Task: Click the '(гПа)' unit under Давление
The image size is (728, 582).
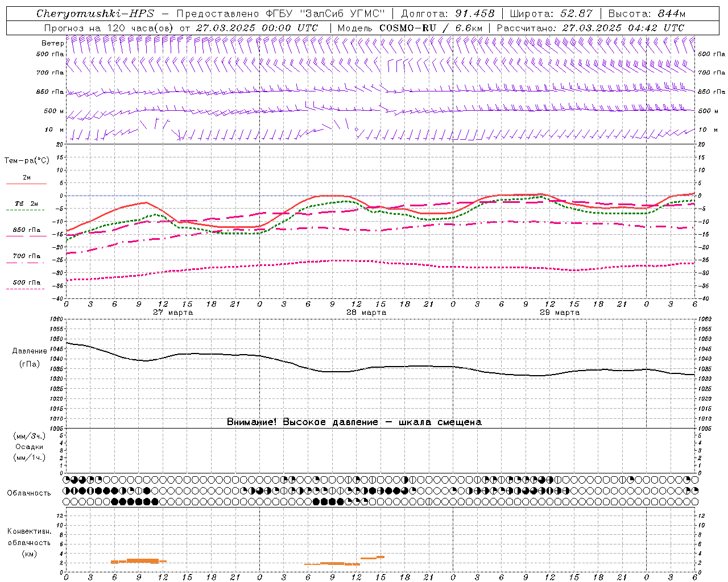Action: click(30, 364)
